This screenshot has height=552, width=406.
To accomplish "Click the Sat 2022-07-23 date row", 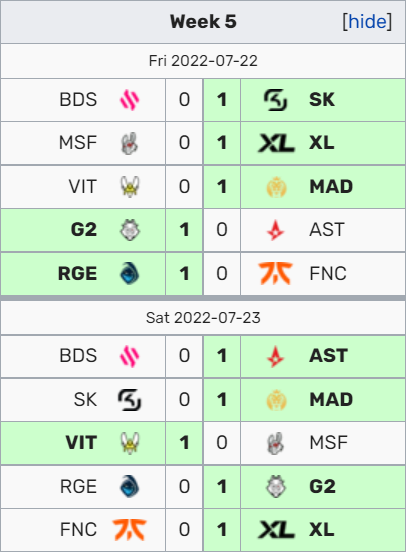I will (203, 318).
